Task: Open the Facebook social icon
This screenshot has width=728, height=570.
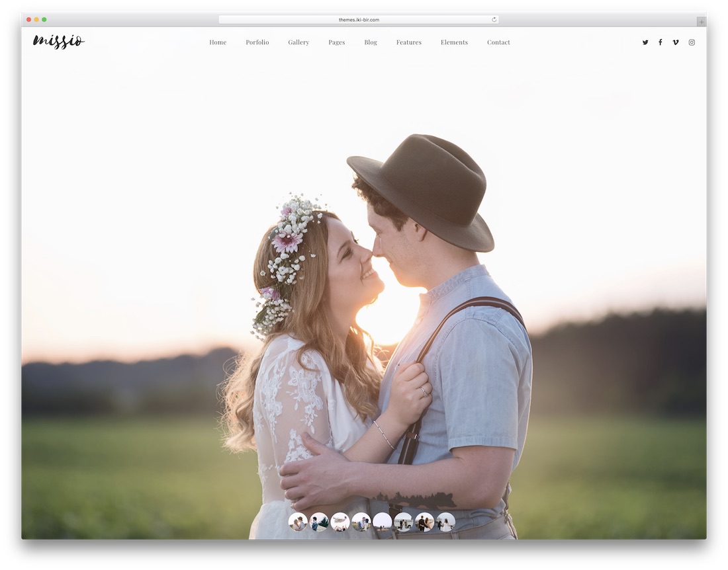Action: point(660,42)
